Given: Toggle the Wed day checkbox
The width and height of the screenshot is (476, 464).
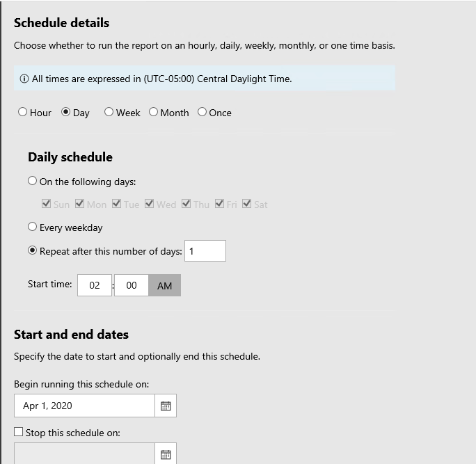Looking at the screenshot, I should coord(150,204).
